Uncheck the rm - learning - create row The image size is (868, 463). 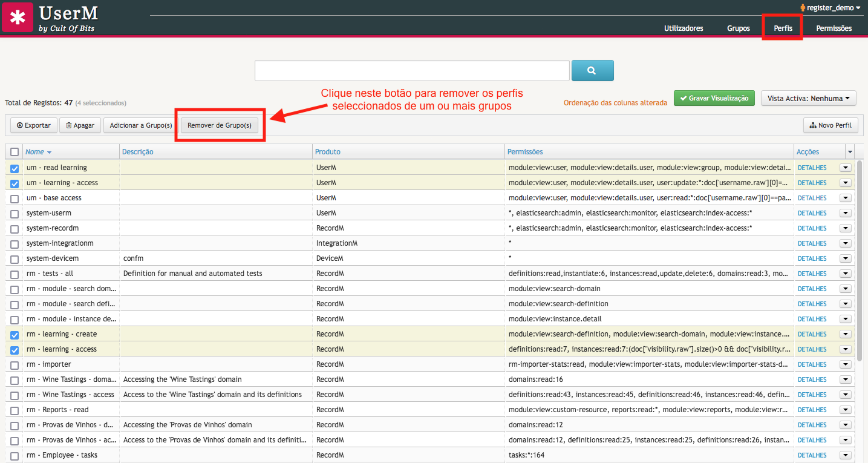coord(15,335)
